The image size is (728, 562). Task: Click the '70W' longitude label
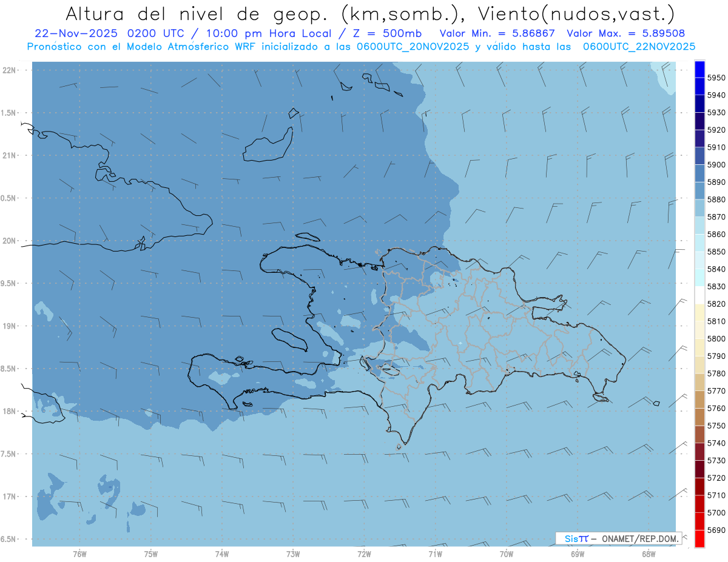pos(507,554)
